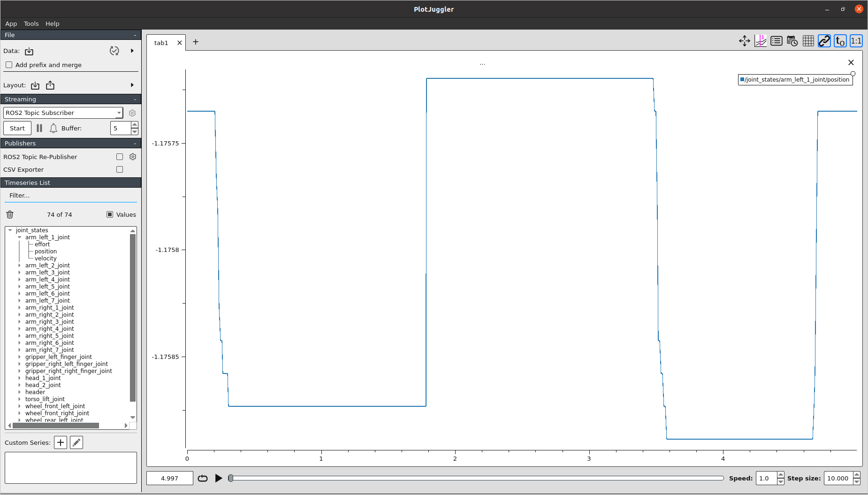Viewport: 868px width, 495px height.
Task: Click the edit custom series pencil icon
Action: pos(76,442)
